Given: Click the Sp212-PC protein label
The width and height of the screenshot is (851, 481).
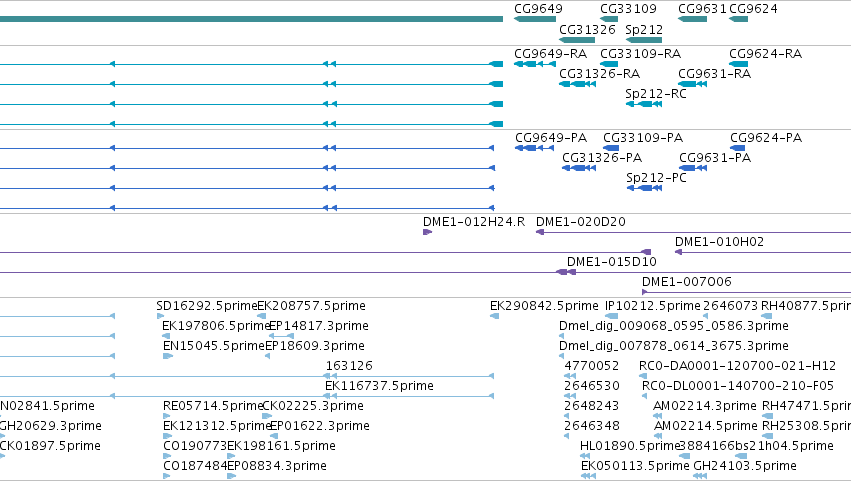Looking at the screenshot, I should tap(656, 178).
